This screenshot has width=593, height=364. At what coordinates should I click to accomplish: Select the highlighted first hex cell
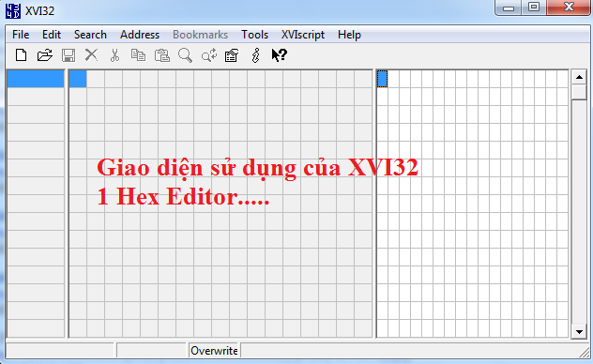78,79
